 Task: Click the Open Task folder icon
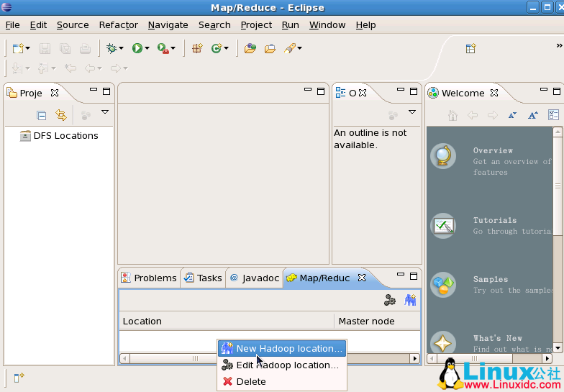pyautogui.click(x=270, y=48)
